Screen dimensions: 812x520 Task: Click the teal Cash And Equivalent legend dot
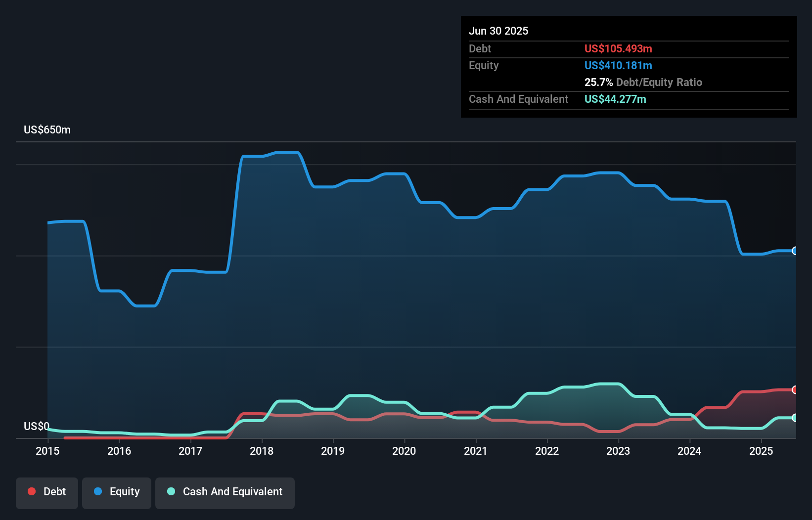(171, 491)
